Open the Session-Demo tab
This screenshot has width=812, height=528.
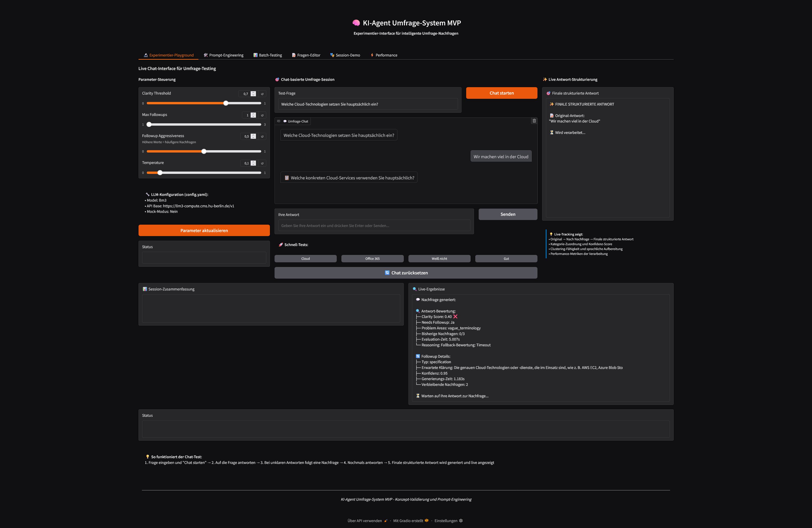pos(345,55)
